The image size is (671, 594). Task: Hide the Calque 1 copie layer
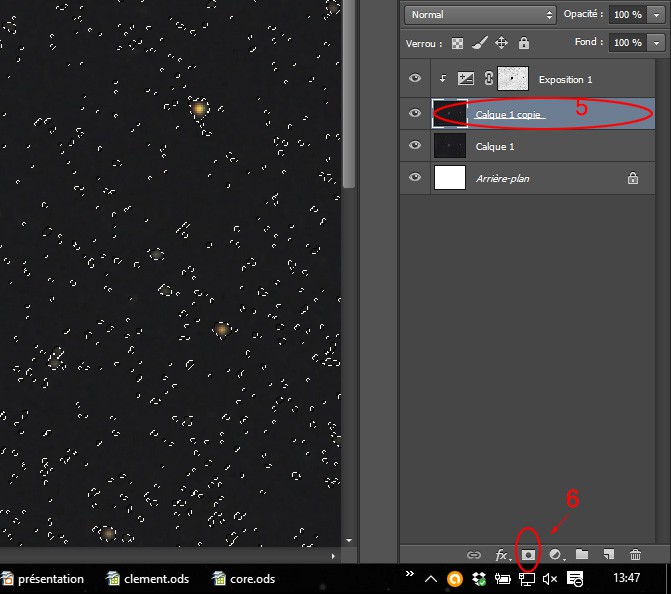coord(415,113)
